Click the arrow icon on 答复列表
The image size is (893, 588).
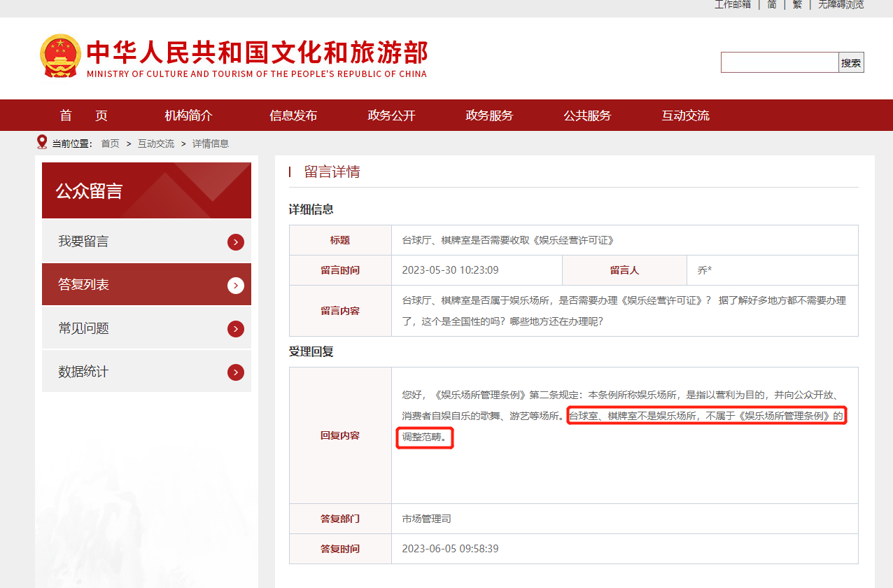coord(236,286)
